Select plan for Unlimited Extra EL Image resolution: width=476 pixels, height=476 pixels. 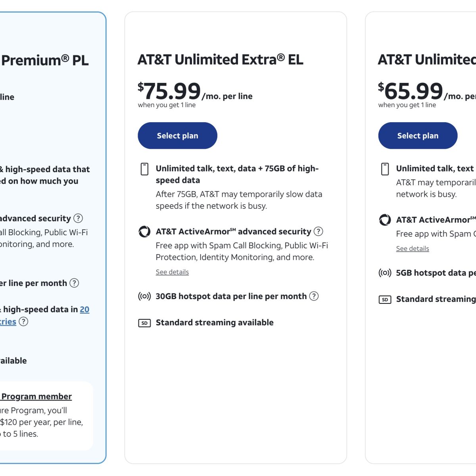(177, 136)
